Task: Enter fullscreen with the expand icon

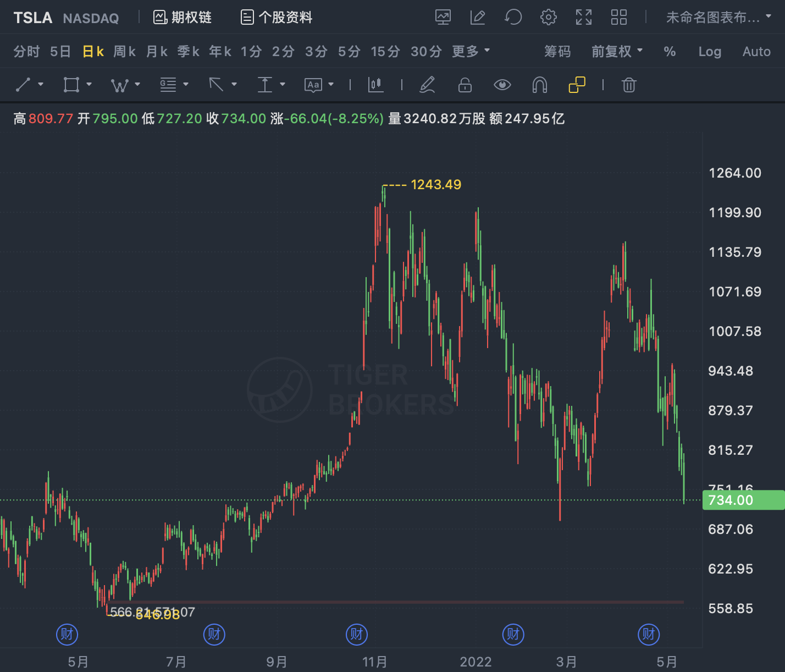Action: (x=584, y=18)
